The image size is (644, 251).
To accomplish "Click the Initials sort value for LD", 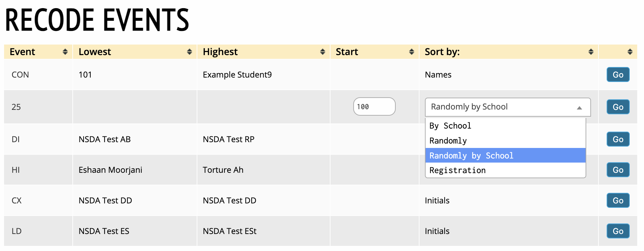I will [x=437, y=231].
